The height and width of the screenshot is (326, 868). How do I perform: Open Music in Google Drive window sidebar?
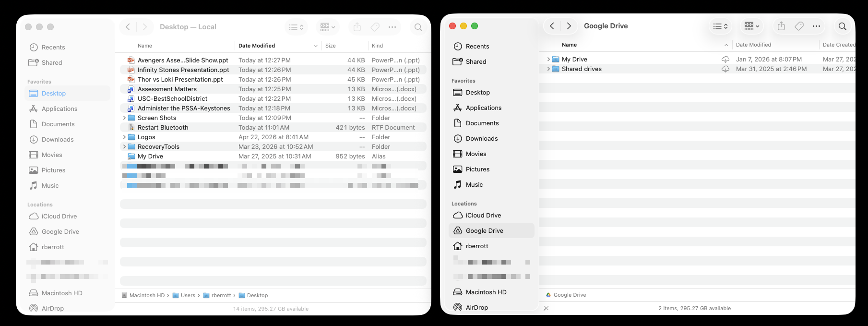coord(491,184)
